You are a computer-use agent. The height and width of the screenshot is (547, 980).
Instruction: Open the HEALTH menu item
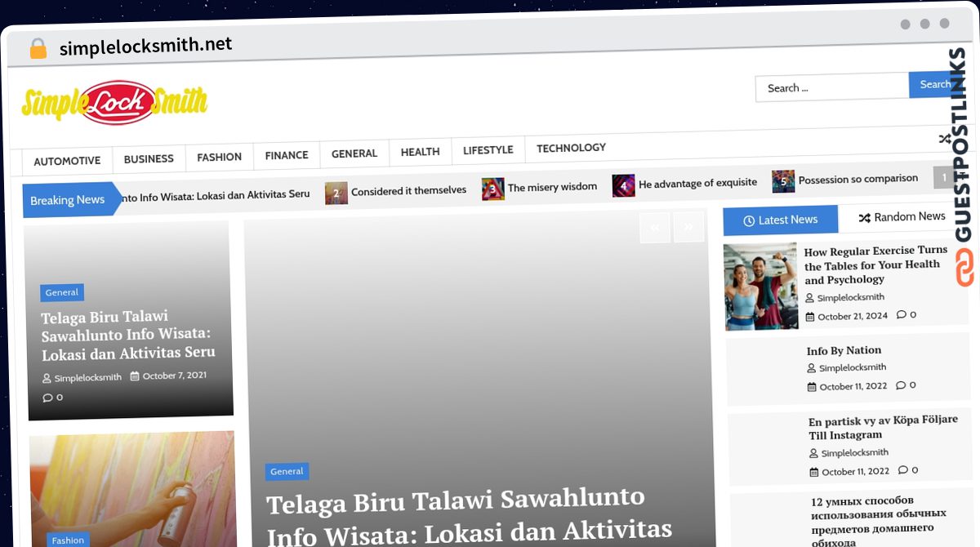420,152
